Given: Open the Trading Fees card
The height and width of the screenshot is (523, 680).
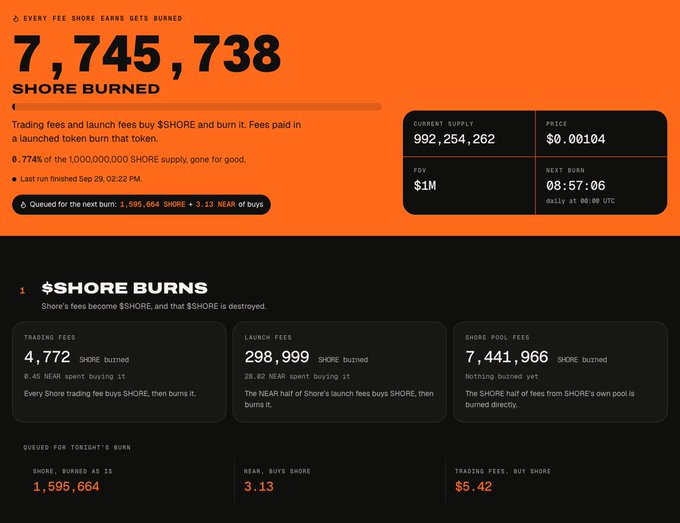Looking at the screenshot, I should coord(119,372).
